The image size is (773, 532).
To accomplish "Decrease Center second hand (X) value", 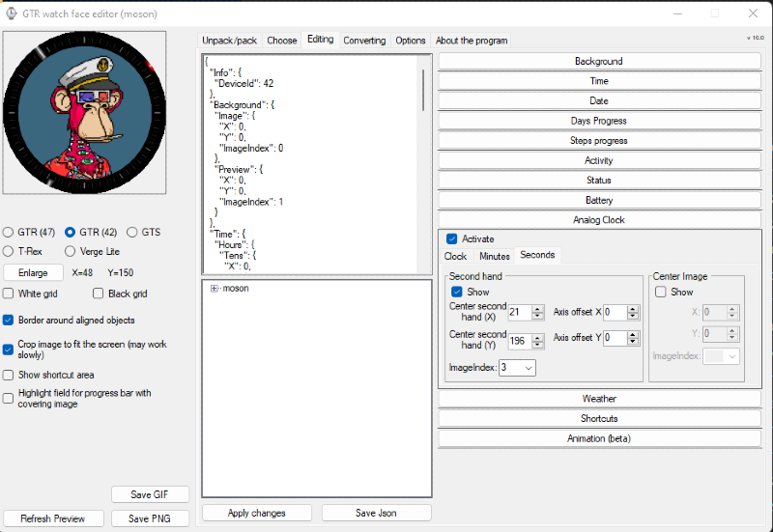I will pyautogui.click(x=538, y=316).
